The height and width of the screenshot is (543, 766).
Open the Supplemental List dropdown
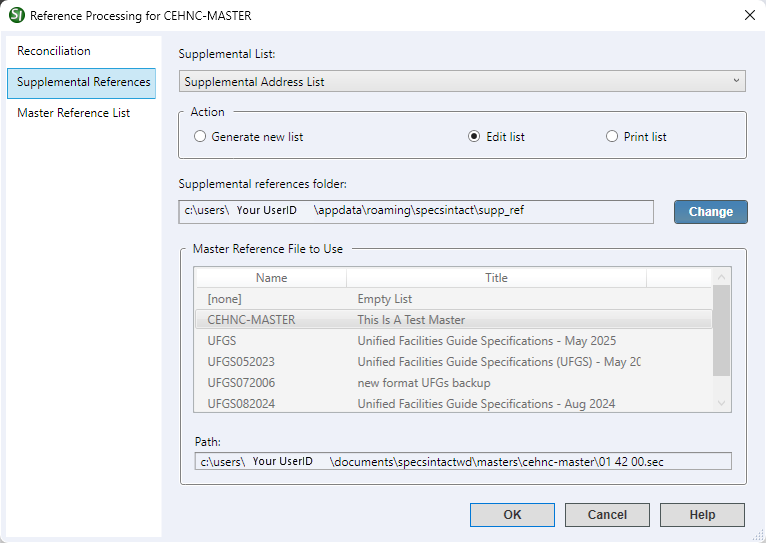pos(462,82)
